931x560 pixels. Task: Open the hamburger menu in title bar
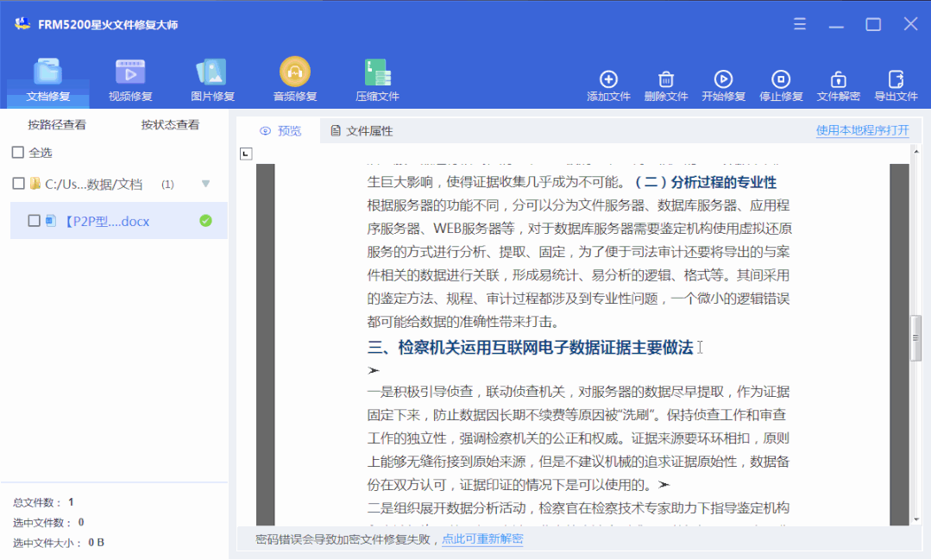(x=800, y=24)
